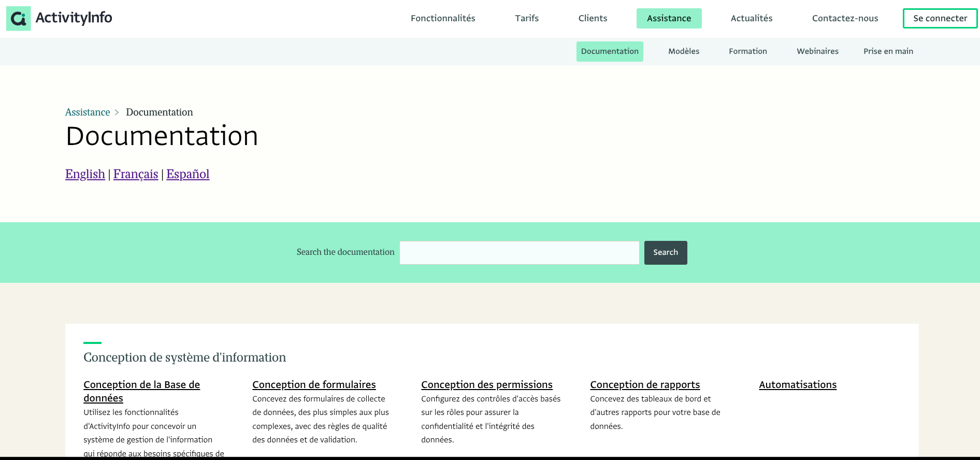This screenshot has height=460, width=980.
Task: Focus the documentation search field
Action: click(x=519, y=253)
